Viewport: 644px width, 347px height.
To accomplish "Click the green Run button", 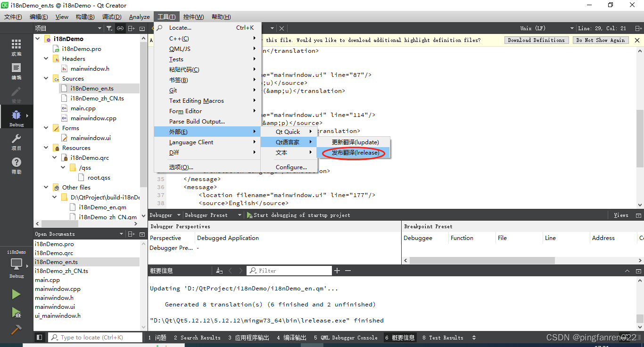I will 16,294.
